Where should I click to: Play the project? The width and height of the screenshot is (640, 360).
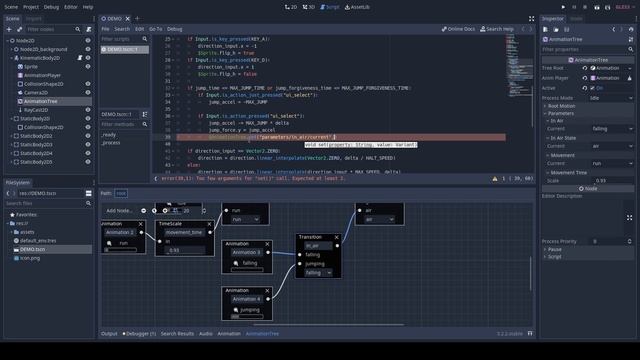point(563,7)
